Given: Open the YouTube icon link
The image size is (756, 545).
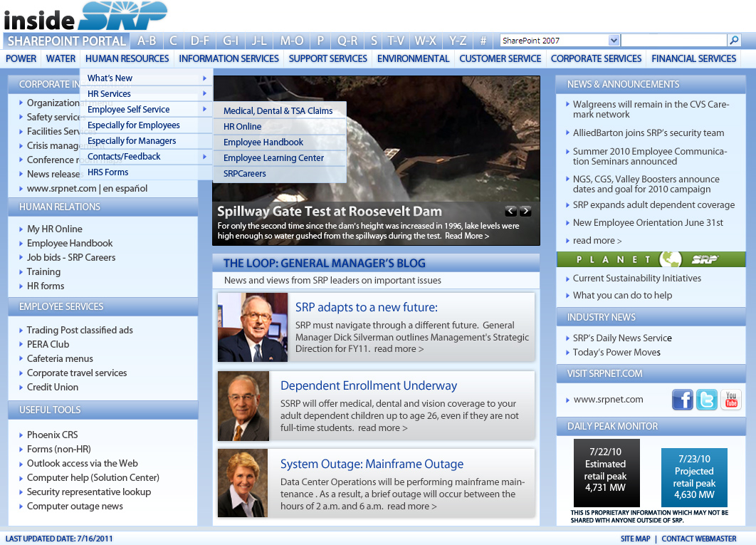Looking at the screenshot, I should pyautogui.click(x=731, y=400).
